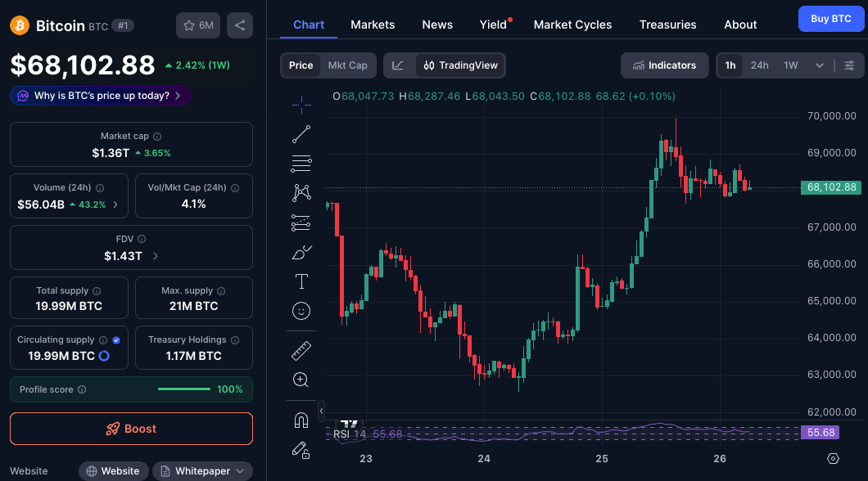This screenshot has height=481, width=868.
Task: Show Treasury Holdings info icon
Action: [235, 340]
